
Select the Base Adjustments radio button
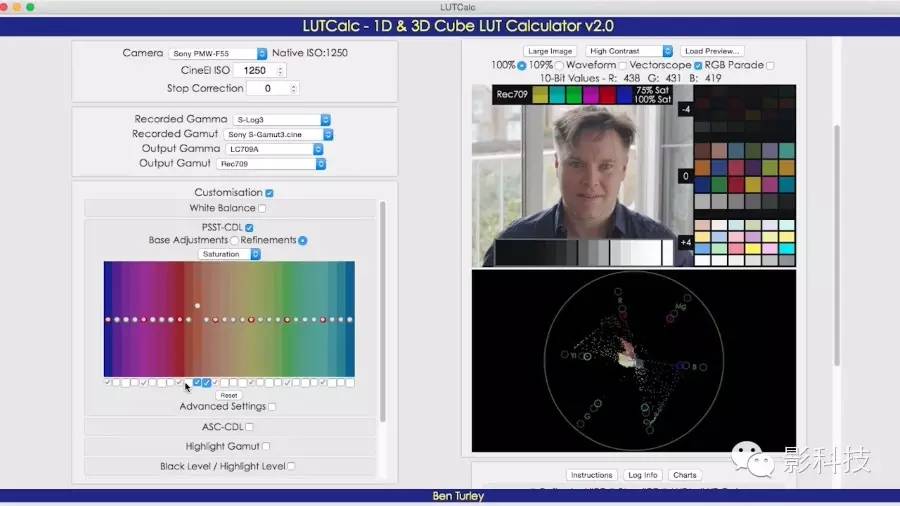click(x=235, y=241)
